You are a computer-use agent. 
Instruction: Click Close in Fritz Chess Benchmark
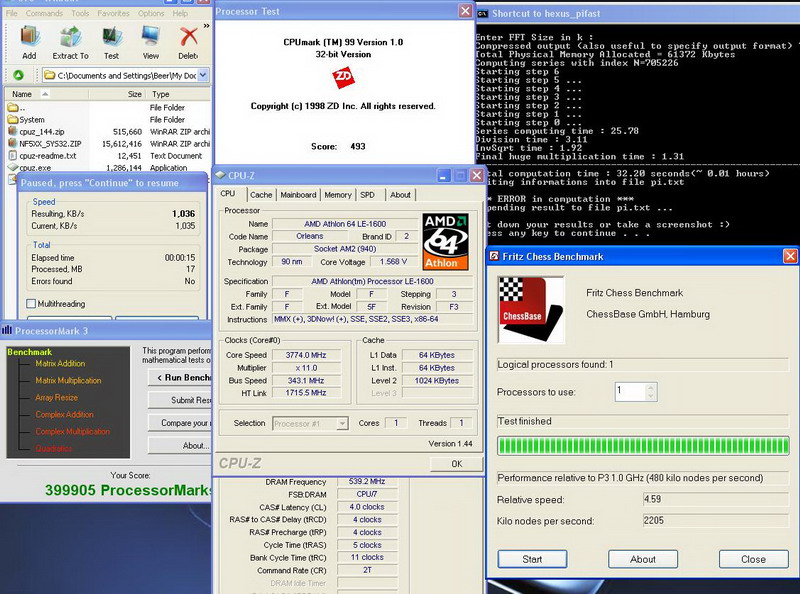click(x=754, y=559)
